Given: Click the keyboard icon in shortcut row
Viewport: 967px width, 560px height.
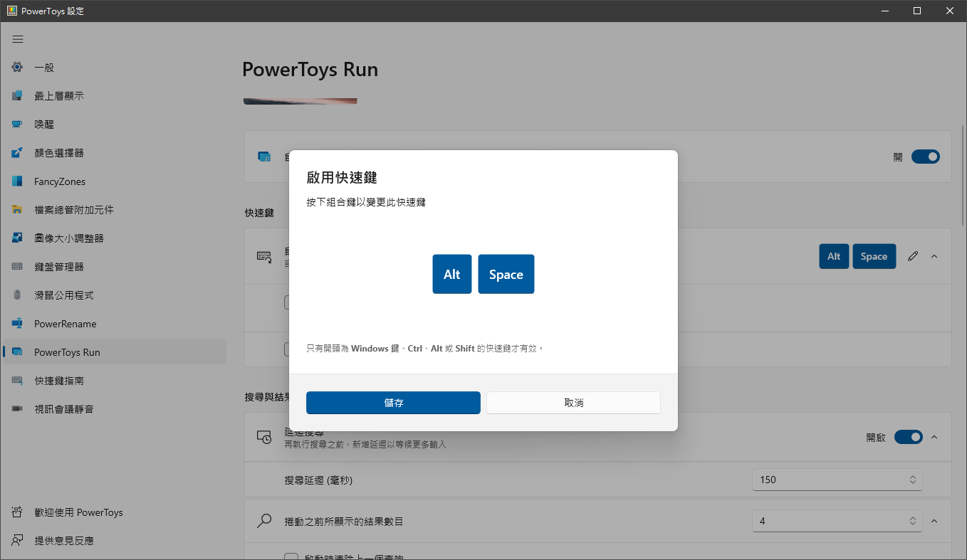Looking at the screenshot, I should [264, 256].
